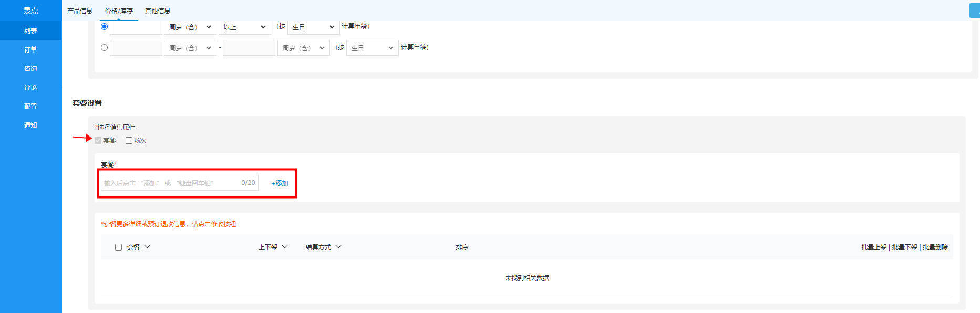
Task: Select the second age range radio button
Action: click(104, 48)
